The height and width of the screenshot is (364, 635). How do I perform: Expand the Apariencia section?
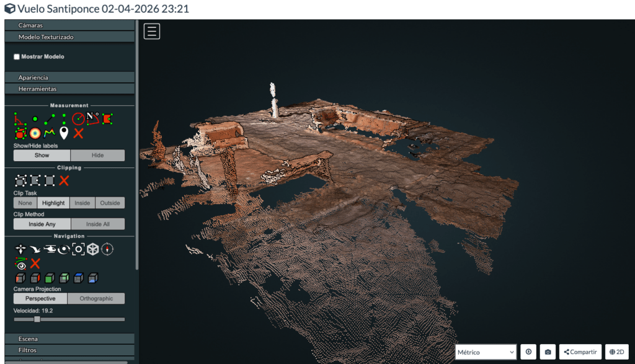pyautogui.click(x=69, y=78)
